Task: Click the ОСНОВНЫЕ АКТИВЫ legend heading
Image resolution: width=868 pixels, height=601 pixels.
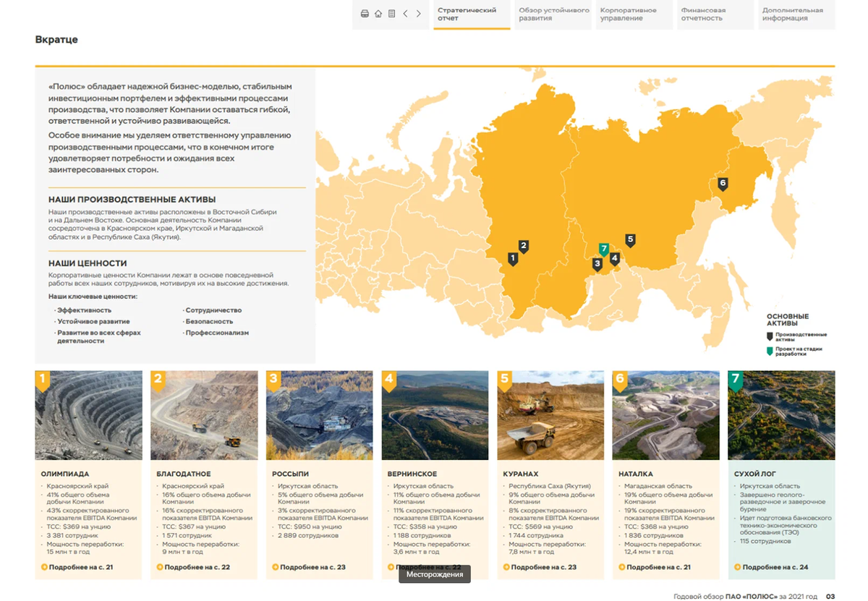Action: pos(788,320)
